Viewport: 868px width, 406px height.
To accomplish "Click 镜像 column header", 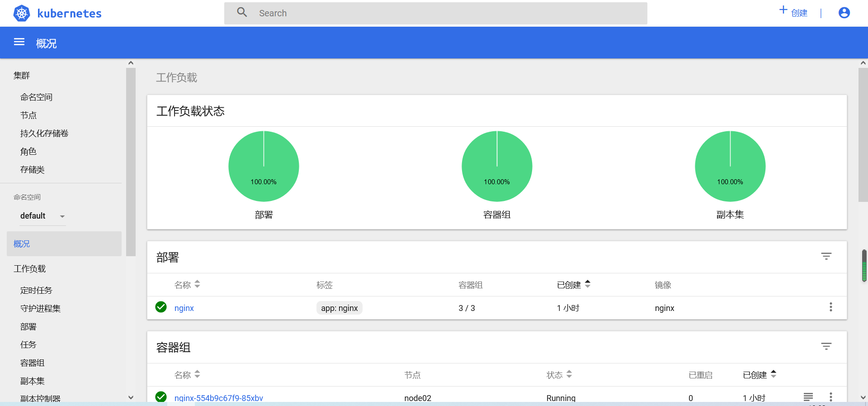I will (x=663, y=285).
